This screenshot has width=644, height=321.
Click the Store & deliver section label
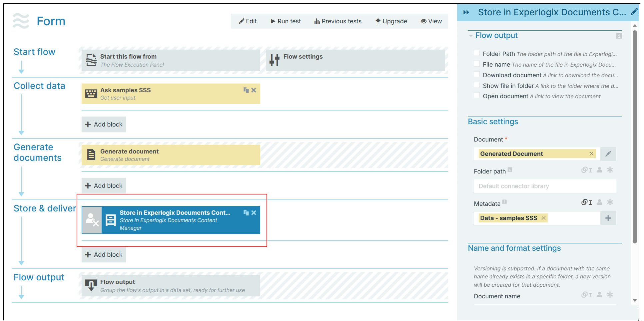pos(45,208)
